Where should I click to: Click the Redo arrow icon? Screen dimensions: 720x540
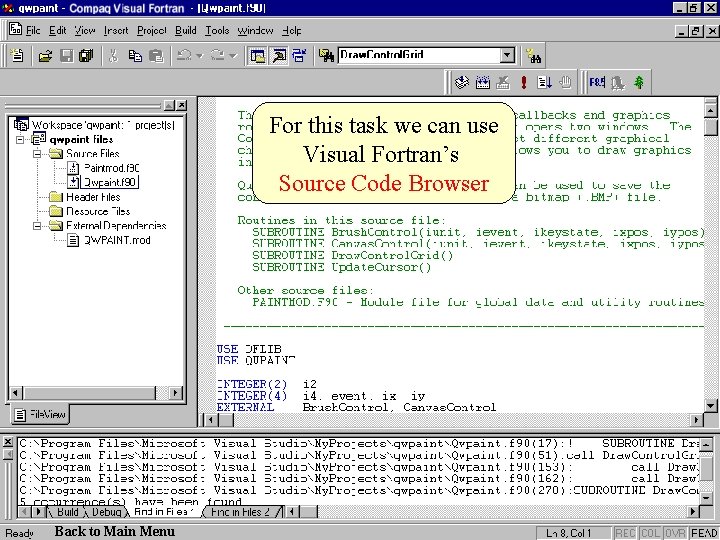217,56
